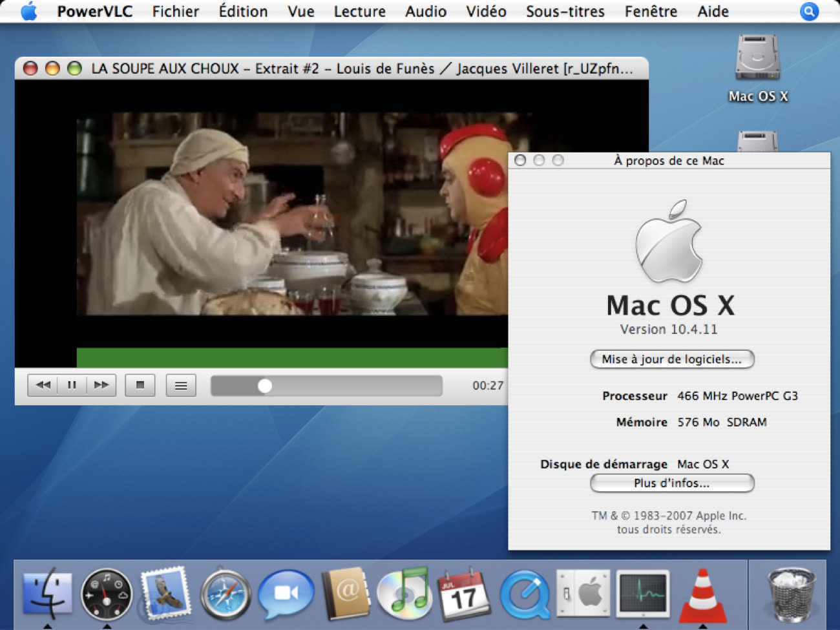This screenshot has width=840, height=630.
Task: Click the 466 MHz PowerPC G3 value
Action: [x=737, y=396]
